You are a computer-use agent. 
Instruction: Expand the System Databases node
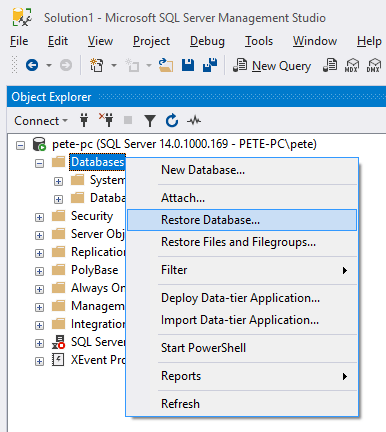point(58,181)
